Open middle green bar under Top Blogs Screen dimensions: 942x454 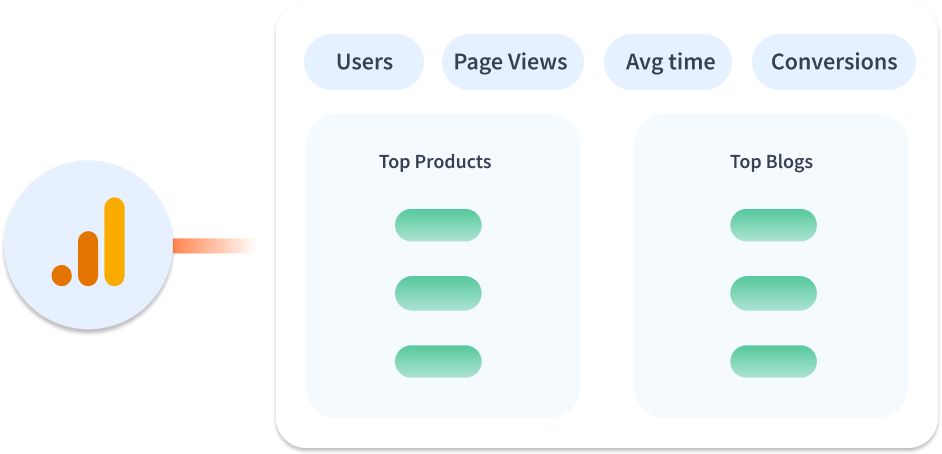click(x=773, y=293)
